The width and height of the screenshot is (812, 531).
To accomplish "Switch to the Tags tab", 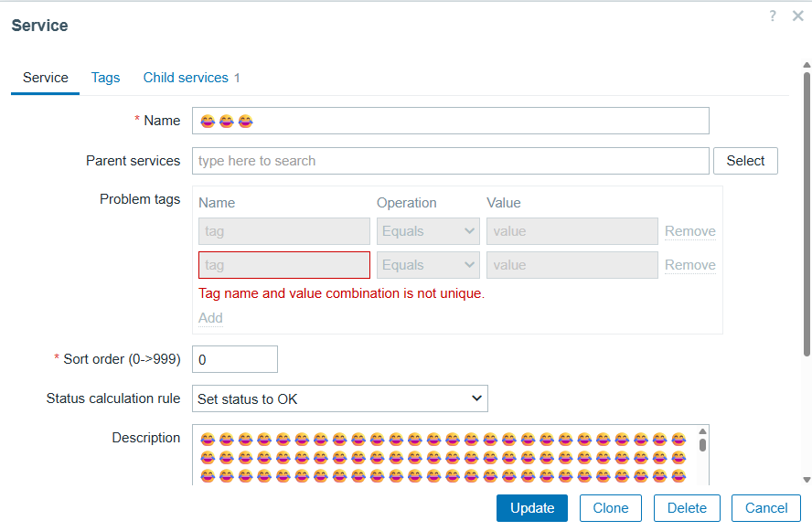I will 106,78.
